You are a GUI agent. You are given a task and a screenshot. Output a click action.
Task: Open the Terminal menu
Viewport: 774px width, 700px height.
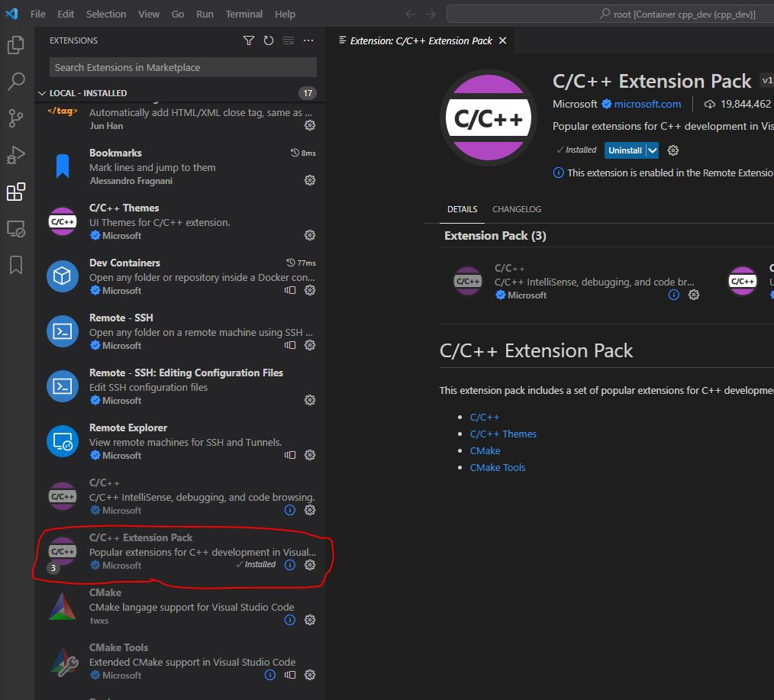(x=243, y=14)
